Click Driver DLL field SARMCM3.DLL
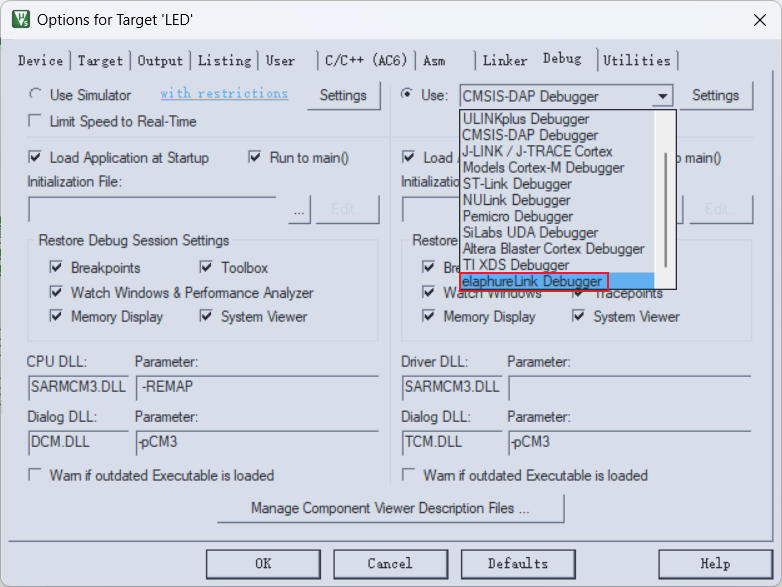The width and height of the screenshot is (782, 587). click(x=452, y=387)
